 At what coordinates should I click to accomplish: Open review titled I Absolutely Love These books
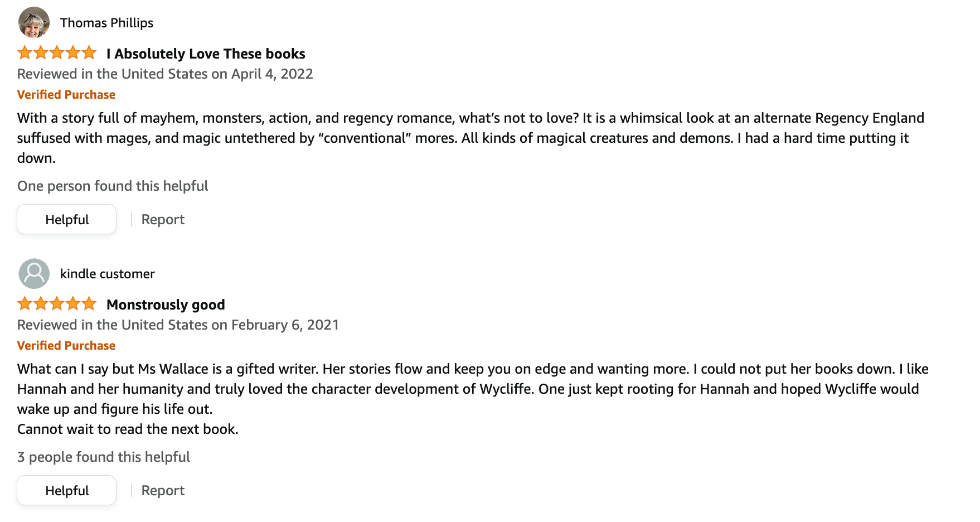point(206,54)
